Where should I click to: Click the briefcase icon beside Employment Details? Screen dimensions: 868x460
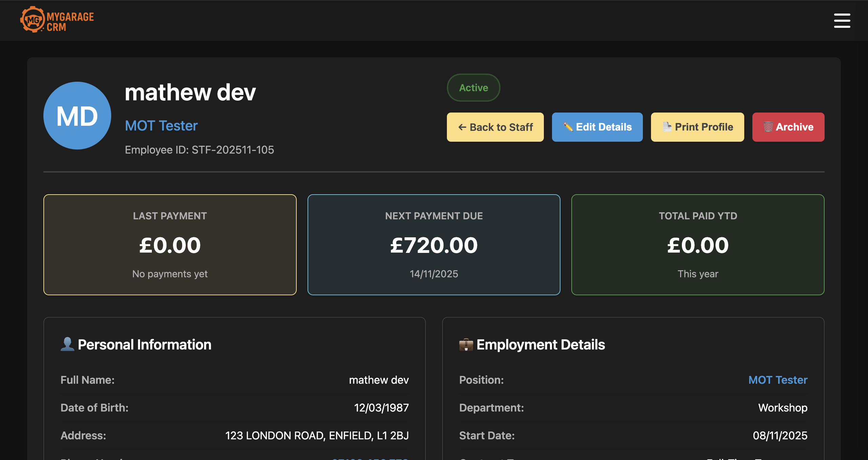coord(467,344)
